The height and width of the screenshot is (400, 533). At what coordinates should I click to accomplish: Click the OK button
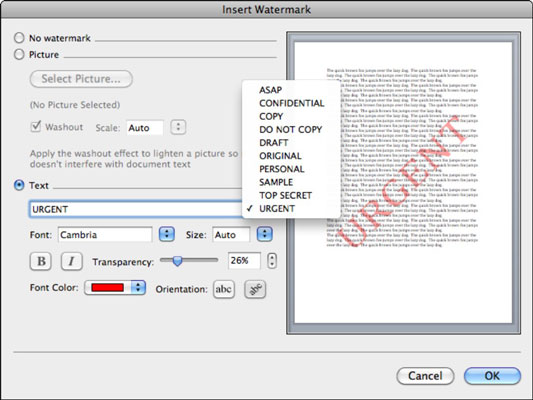pyautogui.click(x=492, y=376)
